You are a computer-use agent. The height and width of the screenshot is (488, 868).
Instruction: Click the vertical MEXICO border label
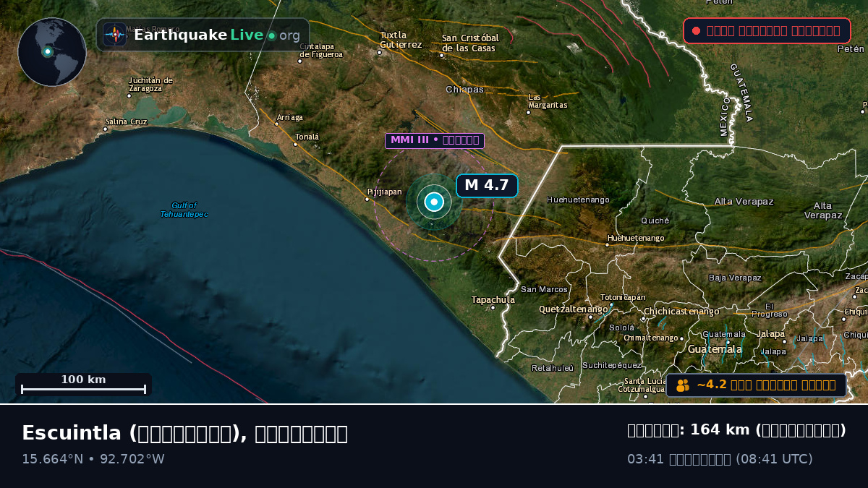[x=725, y=118]
